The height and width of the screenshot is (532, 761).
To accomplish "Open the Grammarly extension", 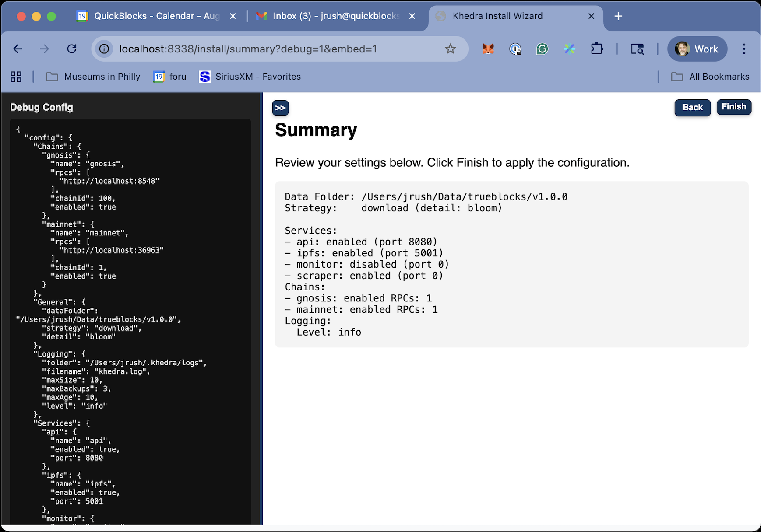I will 542,49.
